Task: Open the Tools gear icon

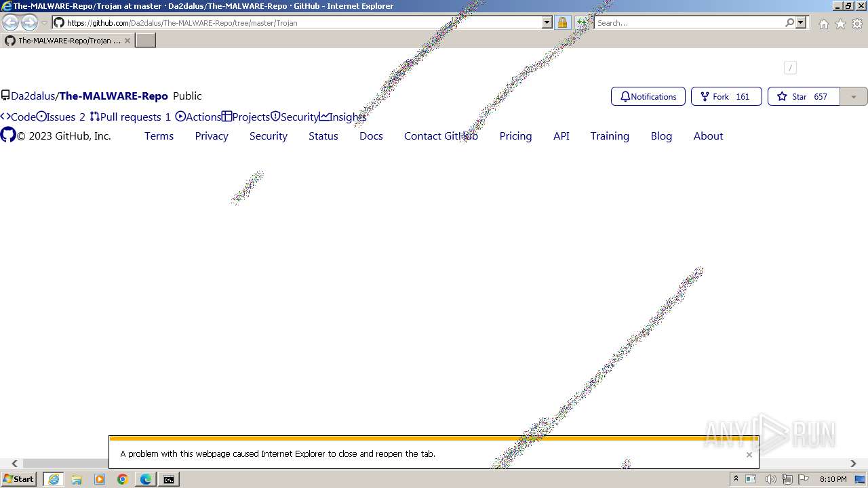Action: click(857, 24)
